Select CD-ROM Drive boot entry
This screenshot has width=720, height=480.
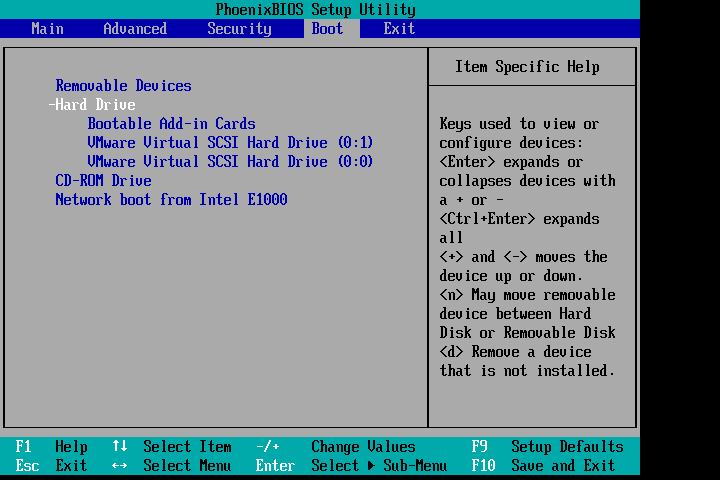(x=103, y=181)
